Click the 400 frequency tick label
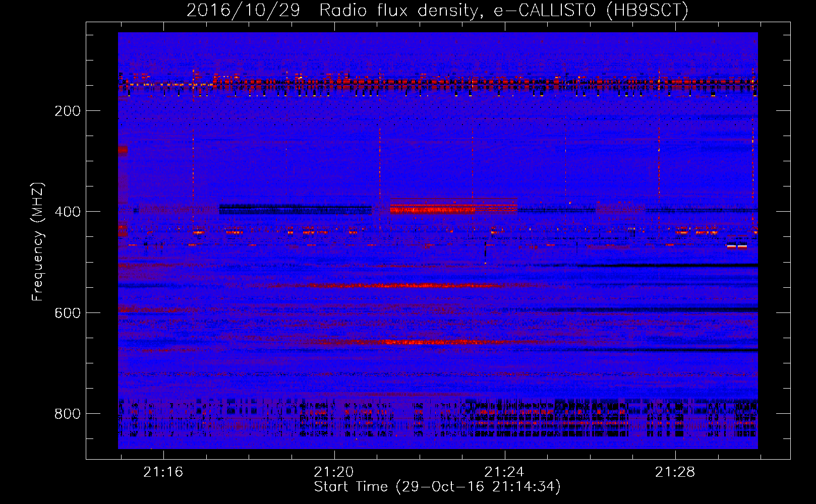 [x=68, y=212]
